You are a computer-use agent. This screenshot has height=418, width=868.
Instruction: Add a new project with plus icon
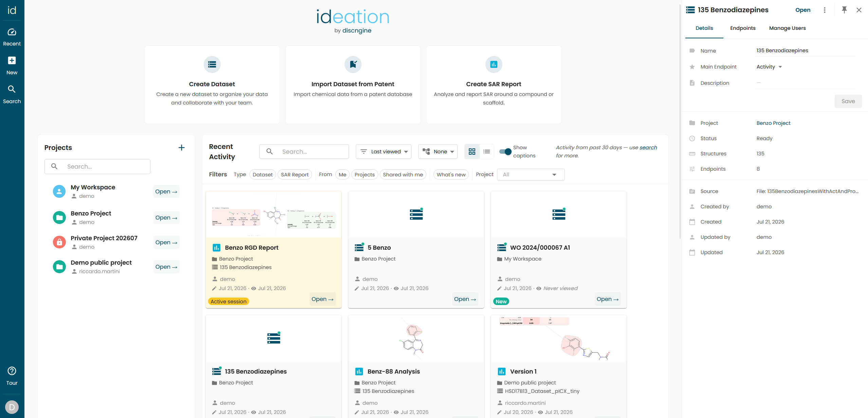(182, 148)
